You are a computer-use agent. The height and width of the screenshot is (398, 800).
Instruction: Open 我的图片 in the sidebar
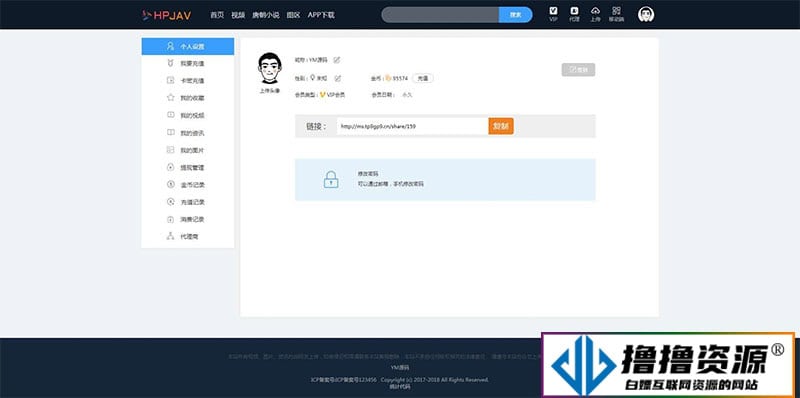click(x=188, y=151)
